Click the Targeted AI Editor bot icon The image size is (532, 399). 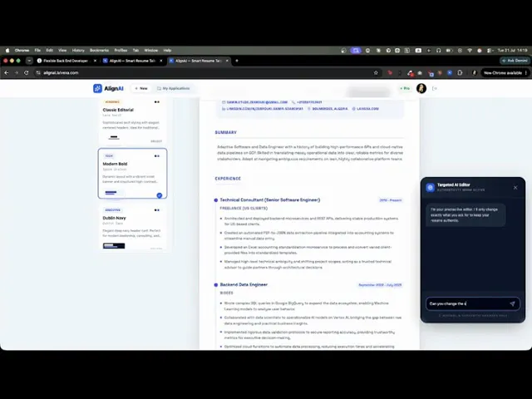tap(431, 187)
